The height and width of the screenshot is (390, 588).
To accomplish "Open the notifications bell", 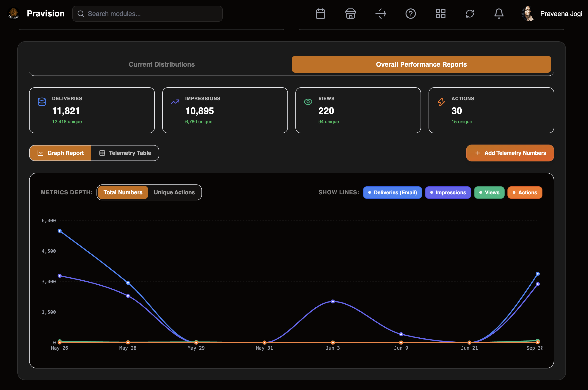I will pos(499,14).
